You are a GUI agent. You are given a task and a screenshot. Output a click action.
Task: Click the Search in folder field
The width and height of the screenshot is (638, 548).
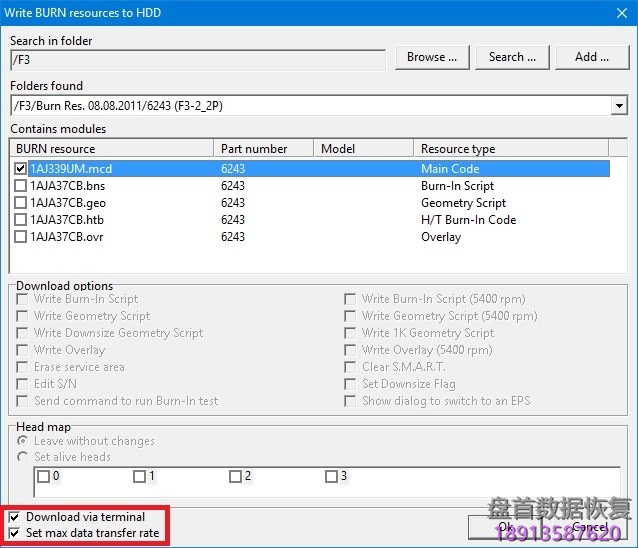point(198,60)
